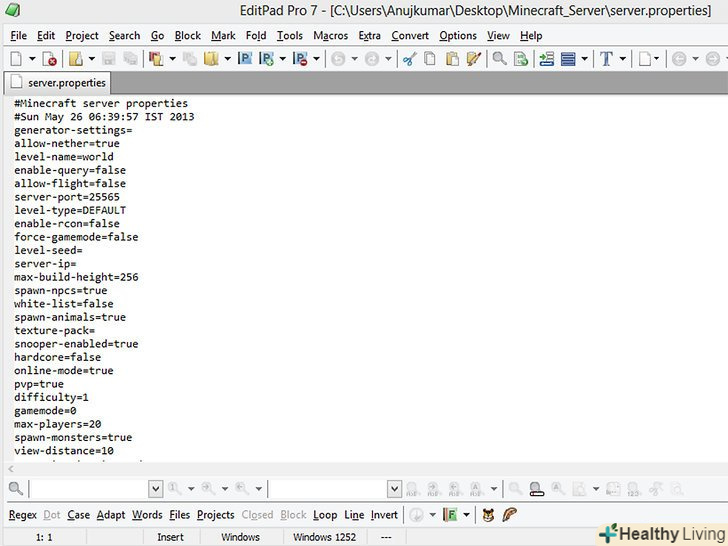Click the Font 'T' icon
The height and width of the screenshot is (546, 728).
point(606,60)
